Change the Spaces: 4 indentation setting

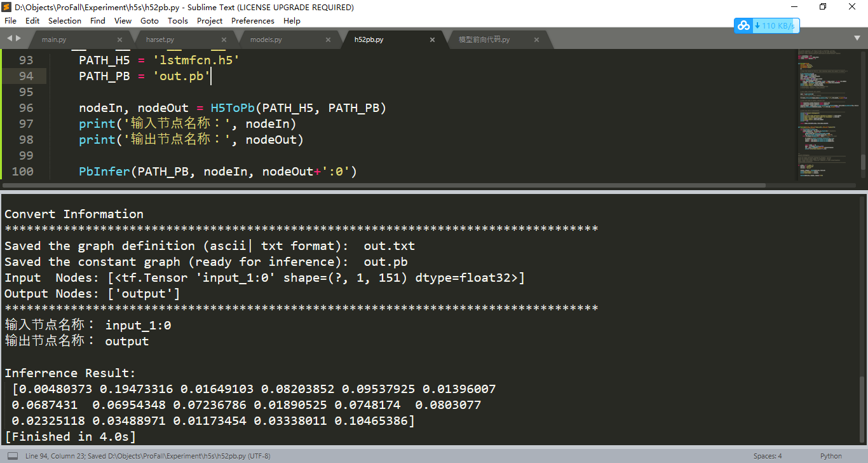coord(768,456)
